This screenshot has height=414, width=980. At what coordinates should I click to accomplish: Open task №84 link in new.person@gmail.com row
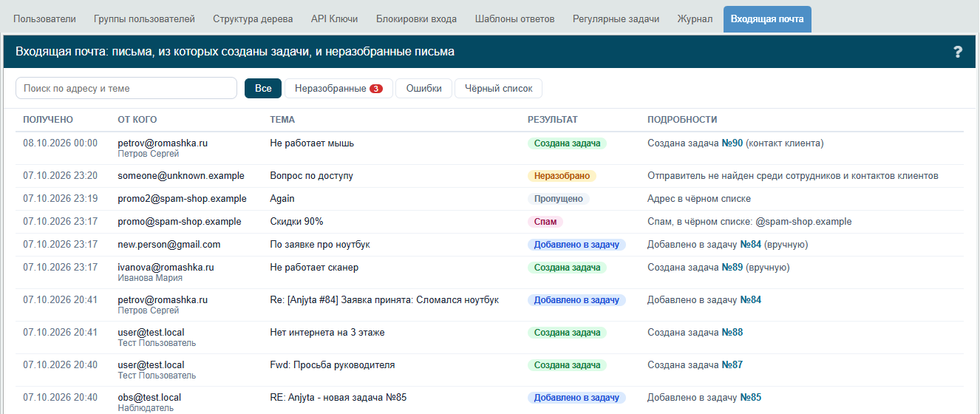pos(750,244)
